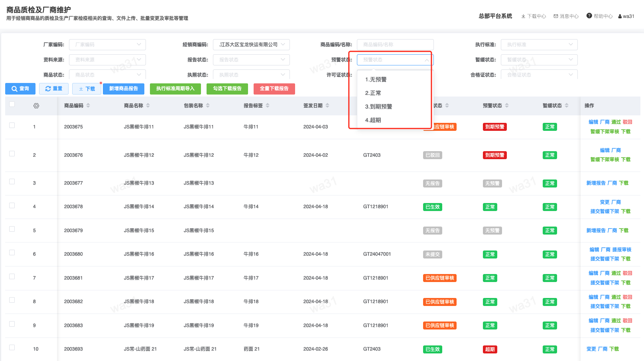Sort by 商品编码 column arrows
This screenshot has height=361, width=644.
point(88,106)
